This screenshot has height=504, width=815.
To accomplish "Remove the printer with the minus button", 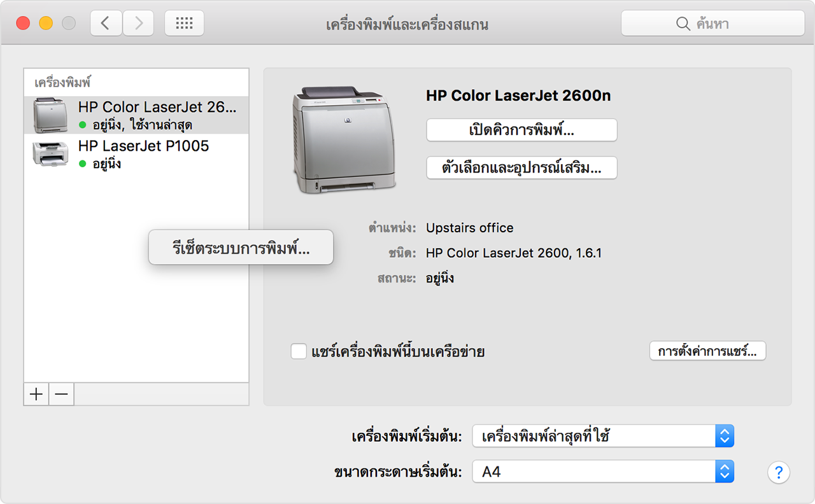I will (61, 394).
